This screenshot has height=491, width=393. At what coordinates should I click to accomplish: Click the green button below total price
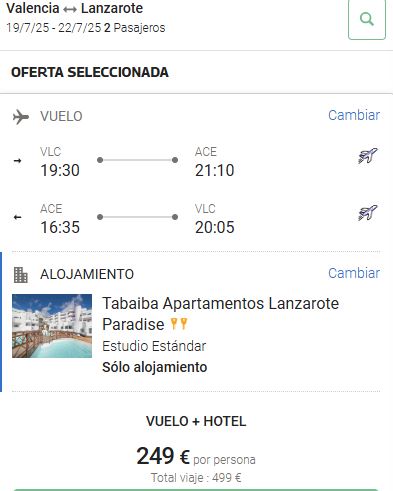[x=196, y=490]
